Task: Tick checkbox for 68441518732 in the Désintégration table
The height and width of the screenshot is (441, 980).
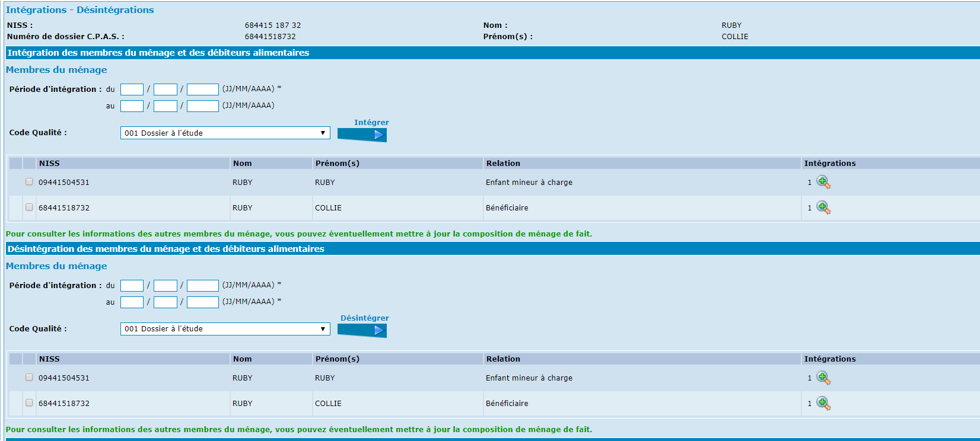Action: pos(29,403)
